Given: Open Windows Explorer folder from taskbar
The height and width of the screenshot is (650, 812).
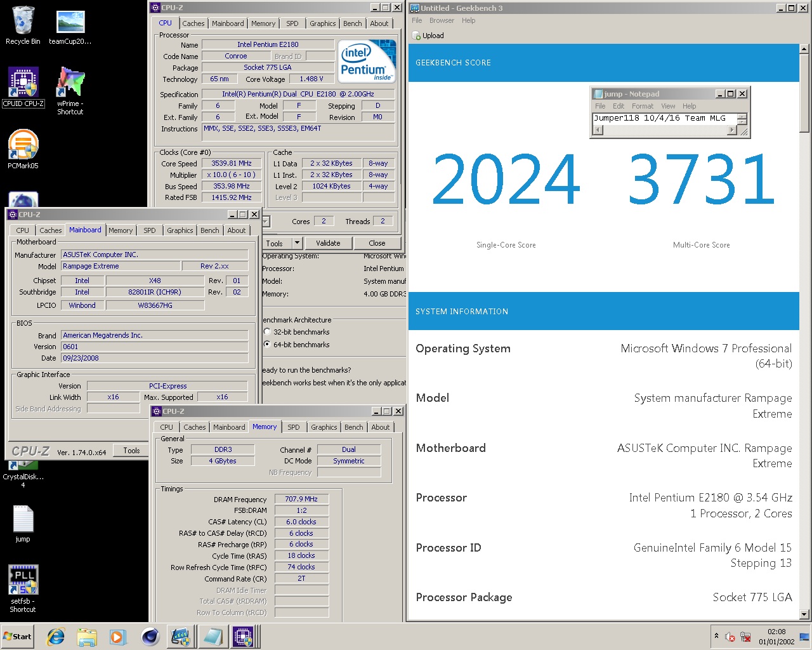Looking at the screenshot, I should click(87, 636).
